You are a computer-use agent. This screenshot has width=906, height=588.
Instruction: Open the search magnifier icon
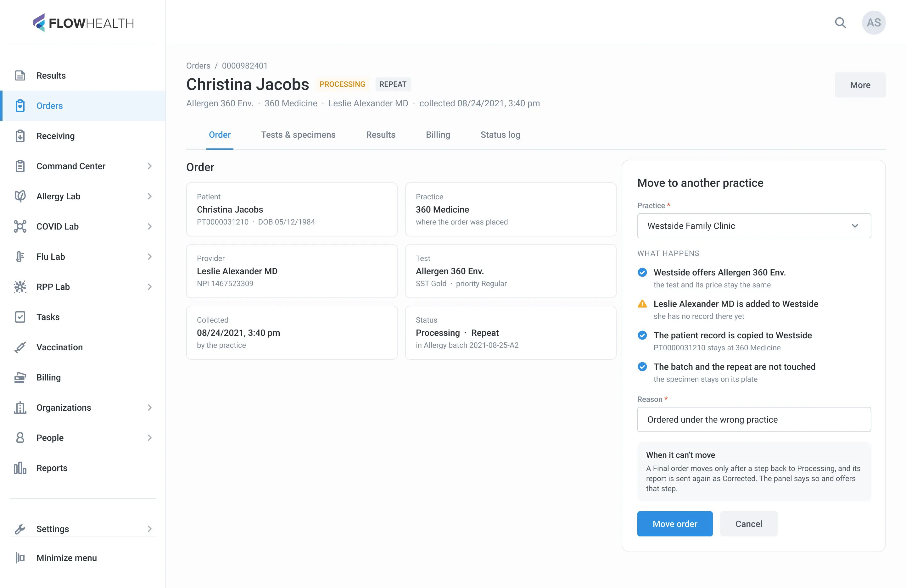coord(840,23)
